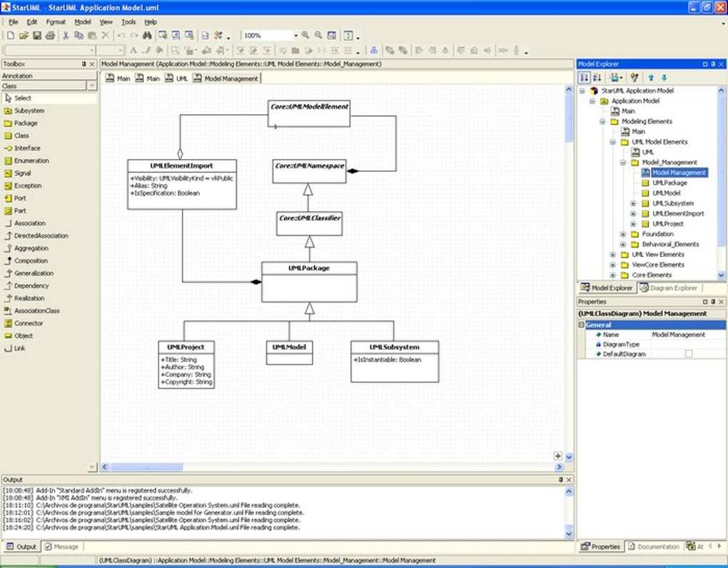Collapse the Model_Management tree node
Image resolution: width=728 pixels, height=568 pixels.
(623, 163)
